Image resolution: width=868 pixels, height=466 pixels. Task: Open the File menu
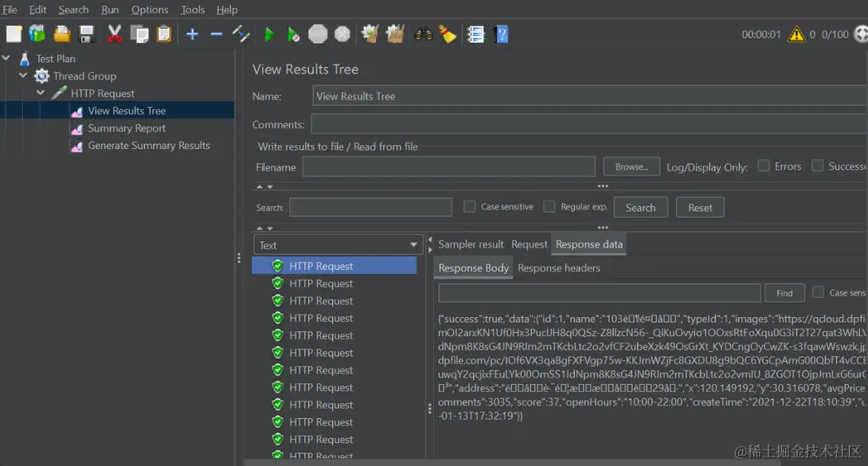10,10
